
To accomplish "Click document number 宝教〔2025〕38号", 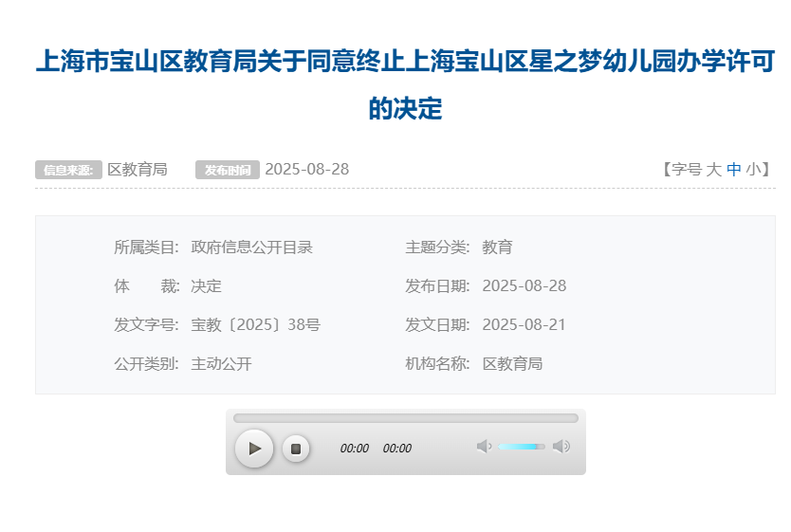I will [x=255, y=325].
